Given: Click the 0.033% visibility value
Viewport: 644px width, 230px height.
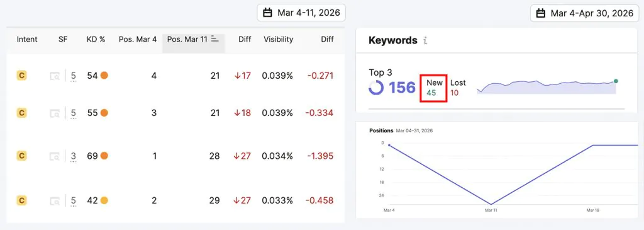Looking at the screenshot, I should [x=277, y=201].
